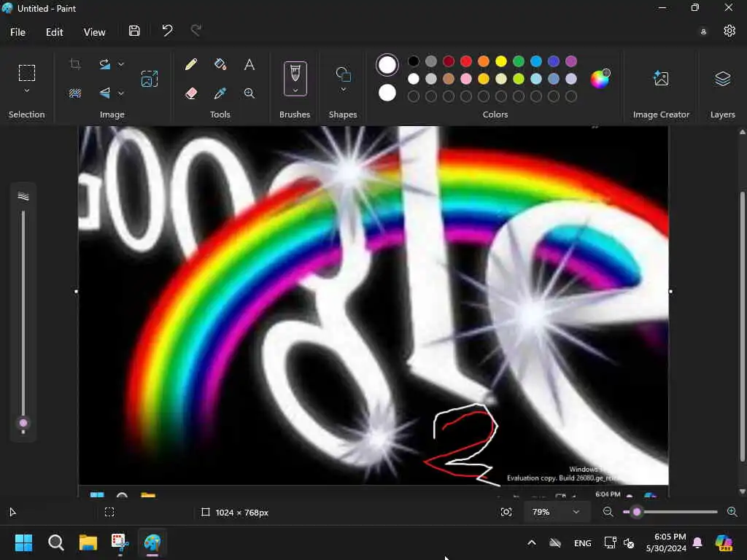Open the 79% zoom level dropdown

coord(555,512)
